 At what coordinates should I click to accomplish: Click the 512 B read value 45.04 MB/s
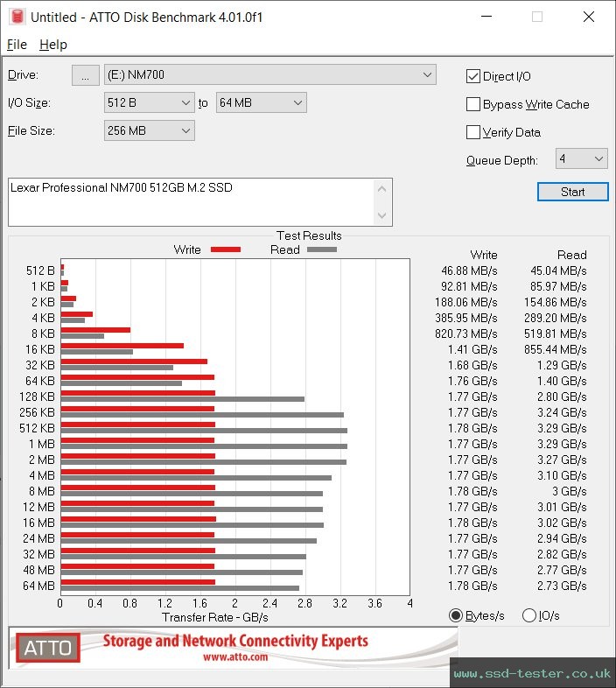click(x=558, y=270)
